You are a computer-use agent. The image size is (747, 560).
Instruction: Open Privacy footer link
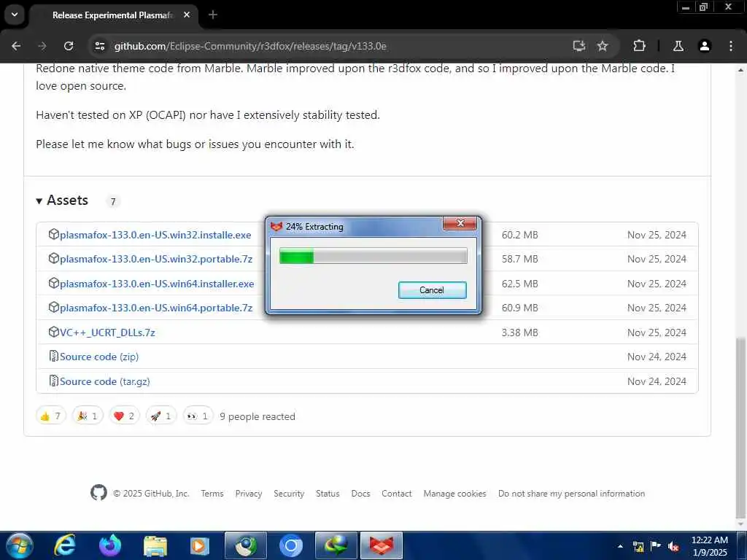tap(249, 494)
